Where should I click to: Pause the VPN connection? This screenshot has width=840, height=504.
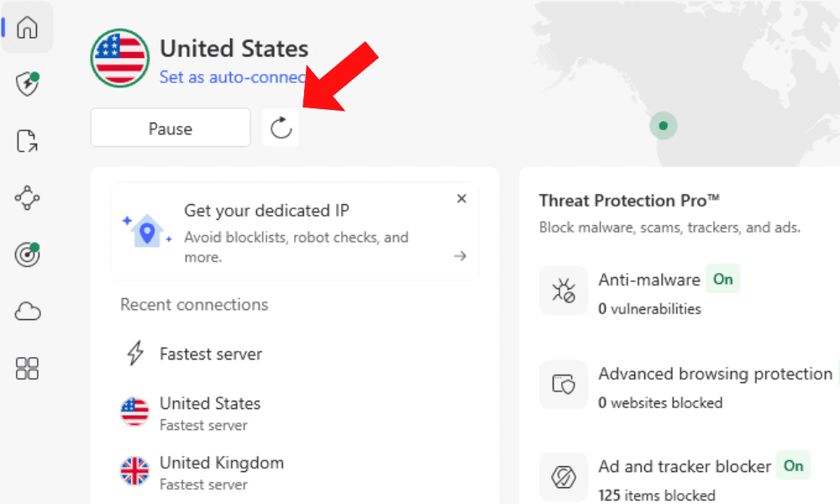pos(171,129)
